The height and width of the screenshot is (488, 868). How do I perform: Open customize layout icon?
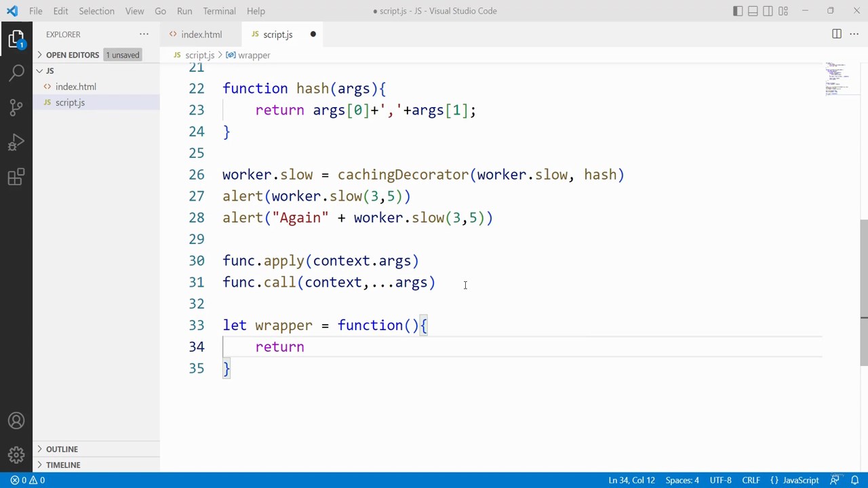tap(783, 11)
